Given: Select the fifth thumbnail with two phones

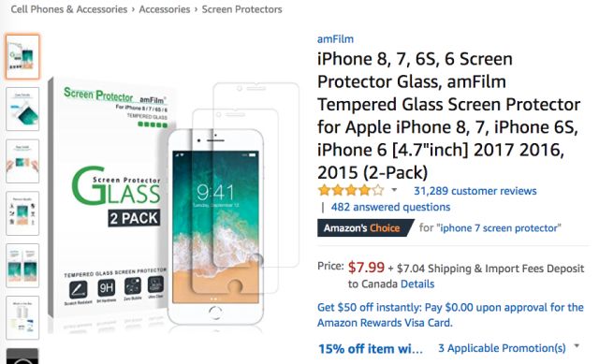Looking at the screenshot, I should (x=22, y=266).
